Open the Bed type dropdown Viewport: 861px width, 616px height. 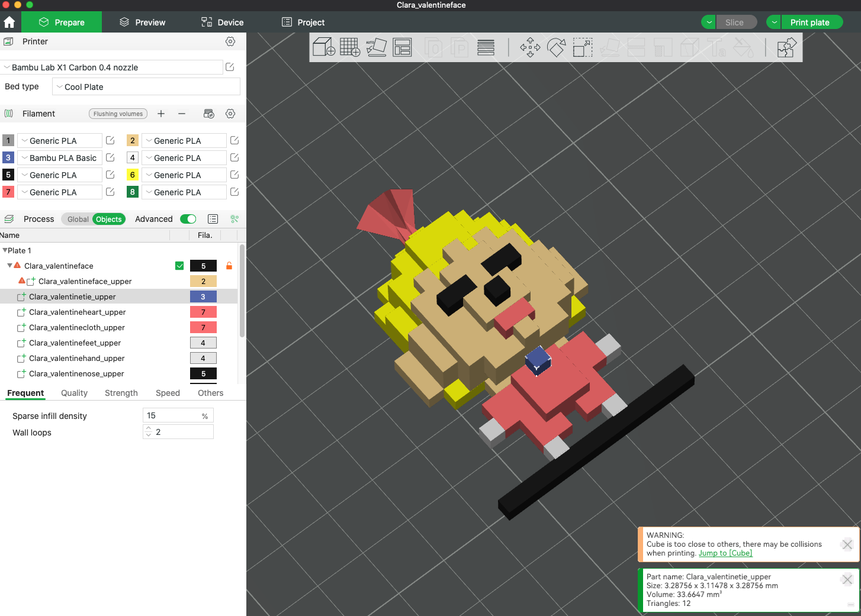146,86
